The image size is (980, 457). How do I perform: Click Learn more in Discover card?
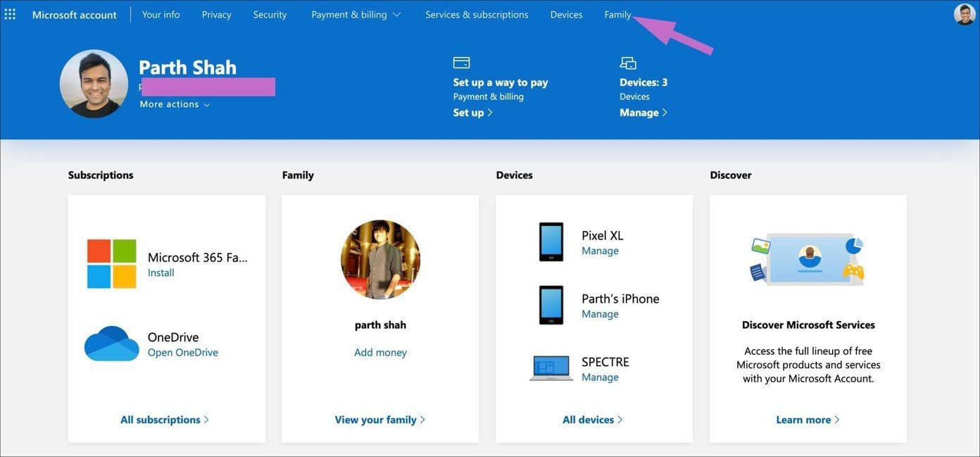(x=808, y=420)
